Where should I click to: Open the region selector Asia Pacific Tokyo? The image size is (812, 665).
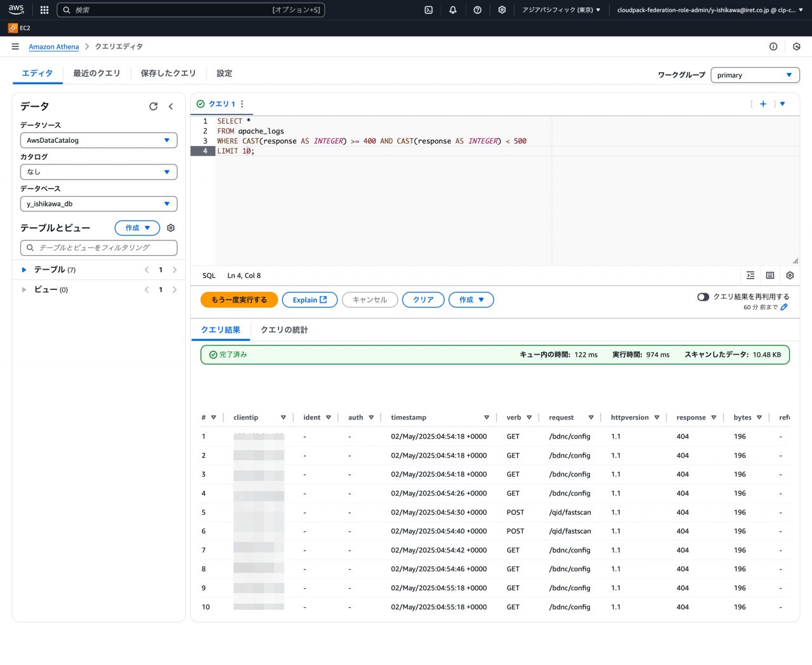[x=561, y=10]
